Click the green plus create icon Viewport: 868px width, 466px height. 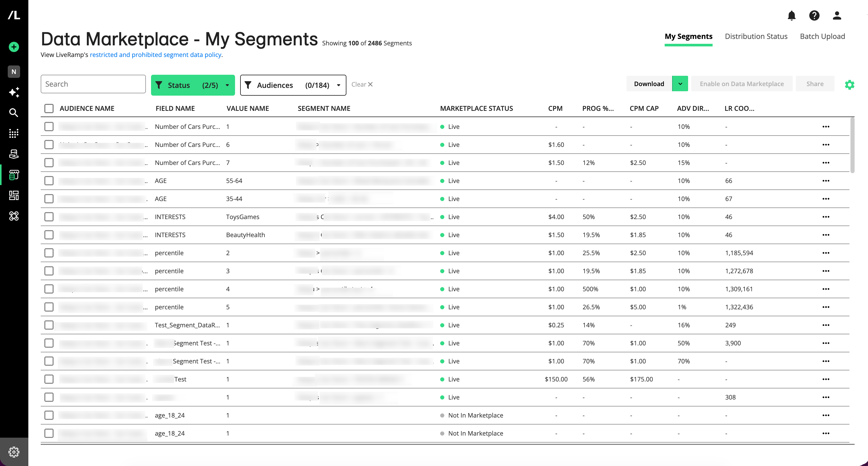point(14,47)
